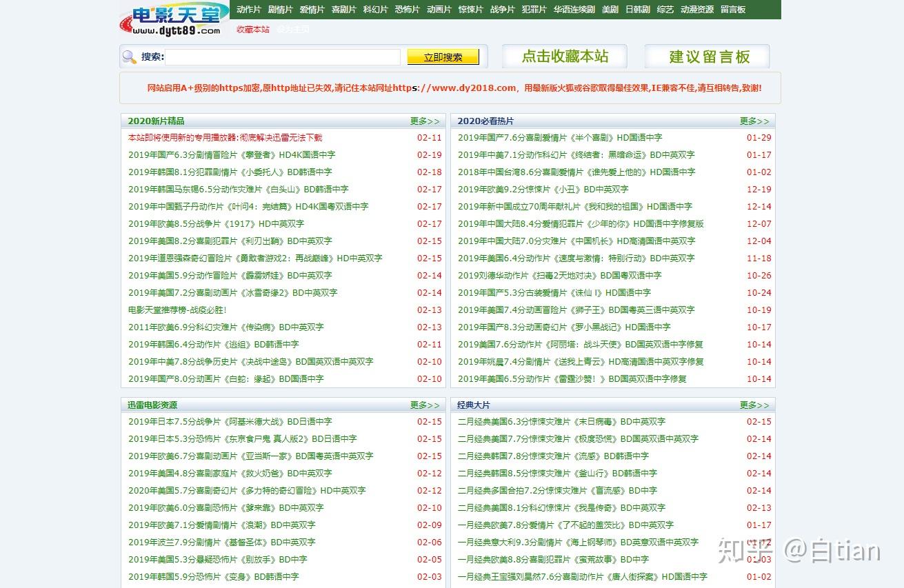Open the 《攀登者》 HD4K国语中字 movie link
904x588 pixels.
pyautogui.click(x=232, y=154)
